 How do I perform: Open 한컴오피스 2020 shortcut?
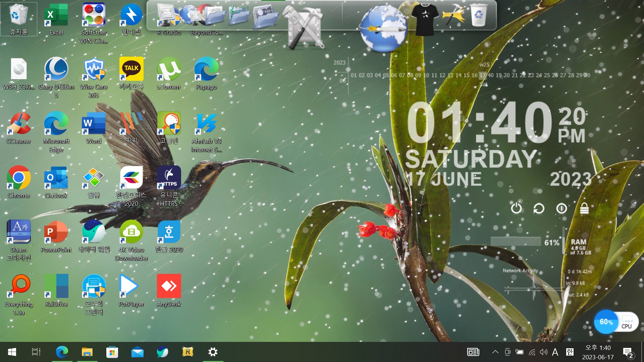(131, 186)
